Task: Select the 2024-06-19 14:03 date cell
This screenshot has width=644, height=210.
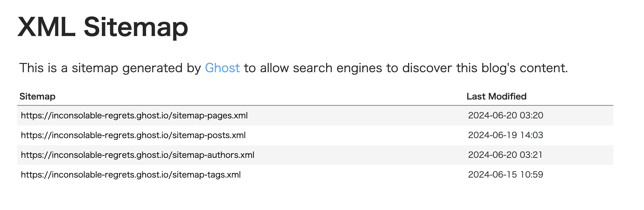Action: 506,135
